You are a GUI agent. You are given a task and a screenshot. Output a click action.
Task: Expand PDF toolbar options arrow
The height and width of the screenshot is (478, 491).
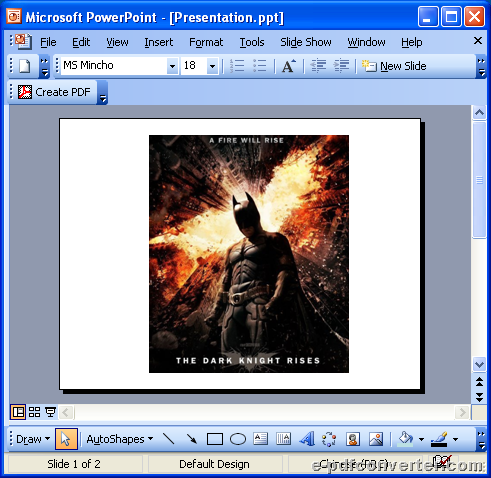(103, 92)
